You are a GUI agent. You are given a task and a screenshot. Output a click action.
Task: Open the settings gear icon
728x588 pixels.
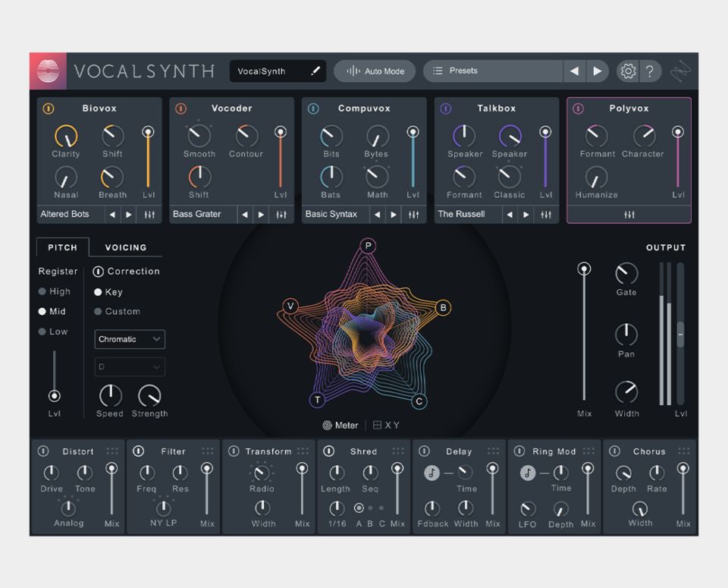pyautogui.click(x=628, y=71)
